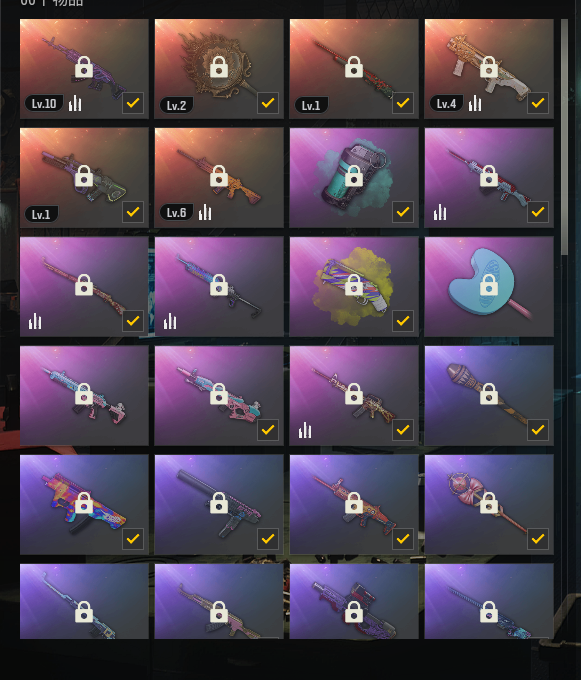
Task: Select the microphone-shaped melee item tile
Action: tap(489, 396)
